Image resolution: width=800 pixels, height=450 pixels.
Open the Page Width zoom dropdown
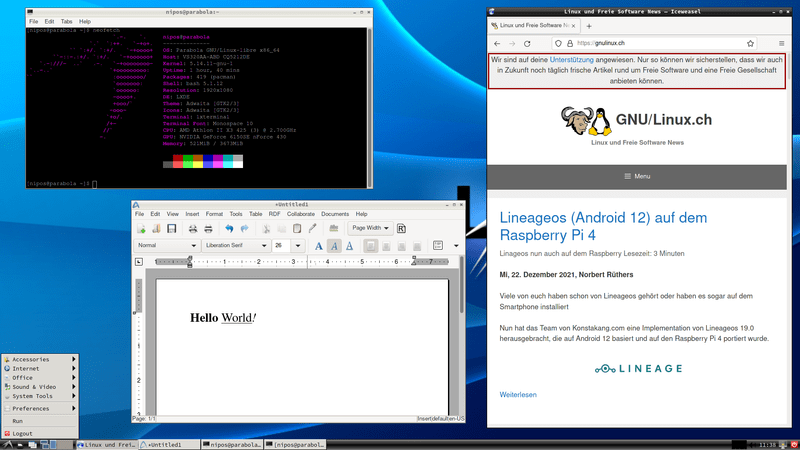point(370,228)
